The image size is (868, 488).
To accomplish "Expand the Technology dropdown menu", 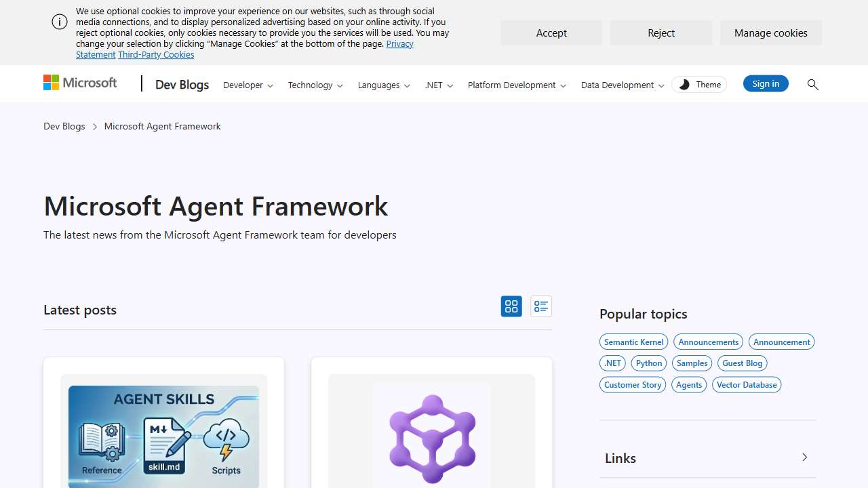I will click(315, 85).
